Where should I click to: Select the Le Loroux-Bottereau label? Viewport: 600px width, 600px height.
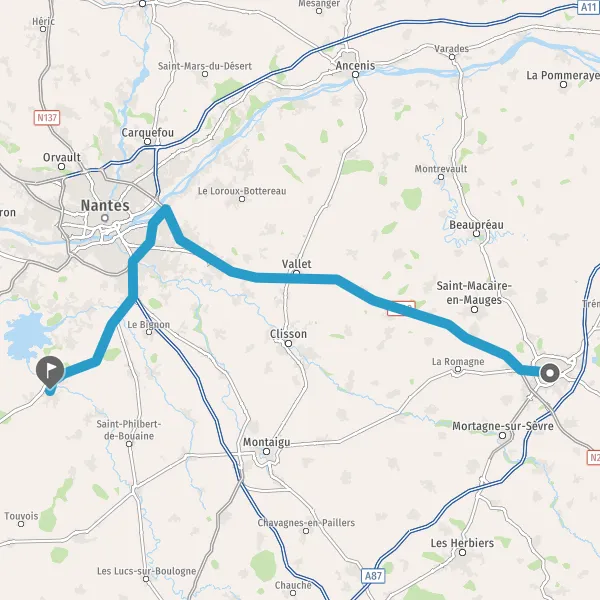tap(242, 191)
